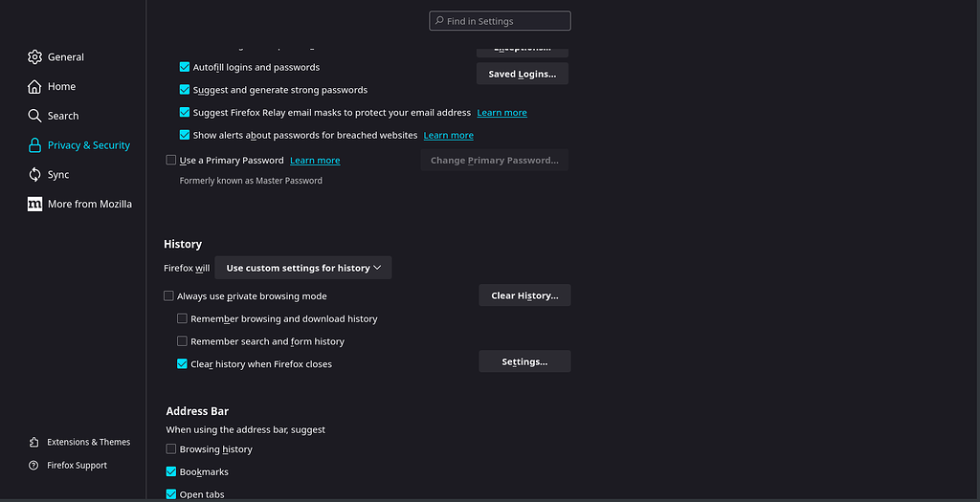Focus the Find in Settings search field
This screenshot has width=980, height=502.
(500, 21)
